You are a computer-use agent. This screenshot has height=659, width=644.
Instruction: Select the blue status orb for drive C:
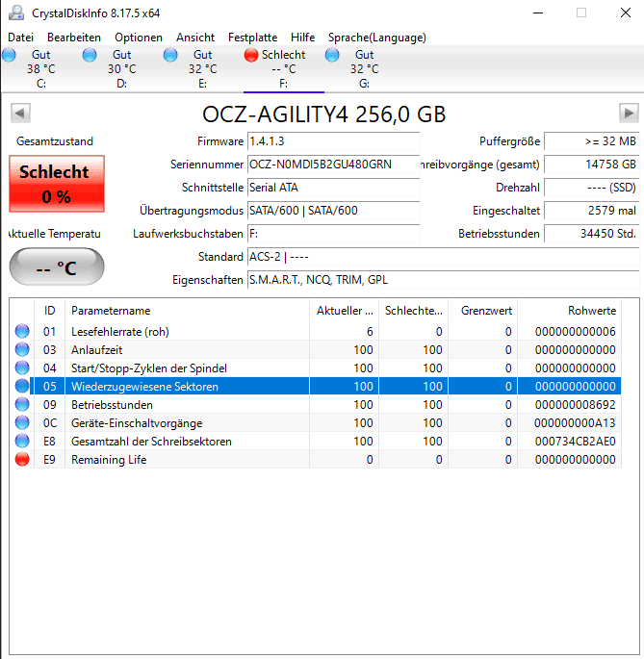click(x=9, y=55)
